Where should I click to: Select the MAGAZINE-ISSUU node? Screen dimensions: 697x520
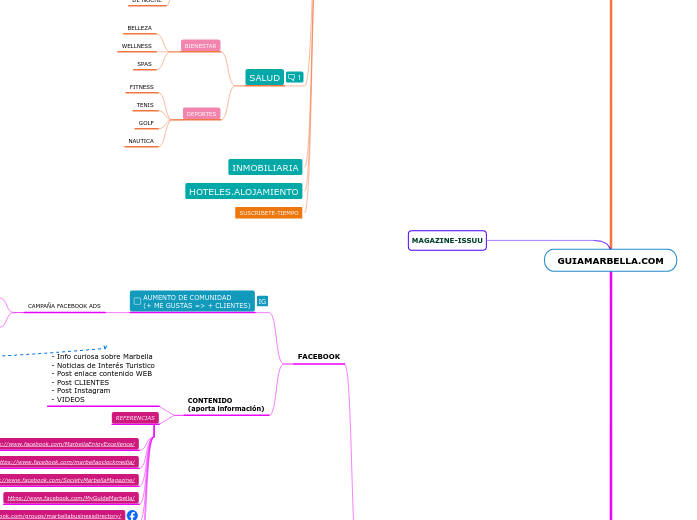click(x=447, y=240)
